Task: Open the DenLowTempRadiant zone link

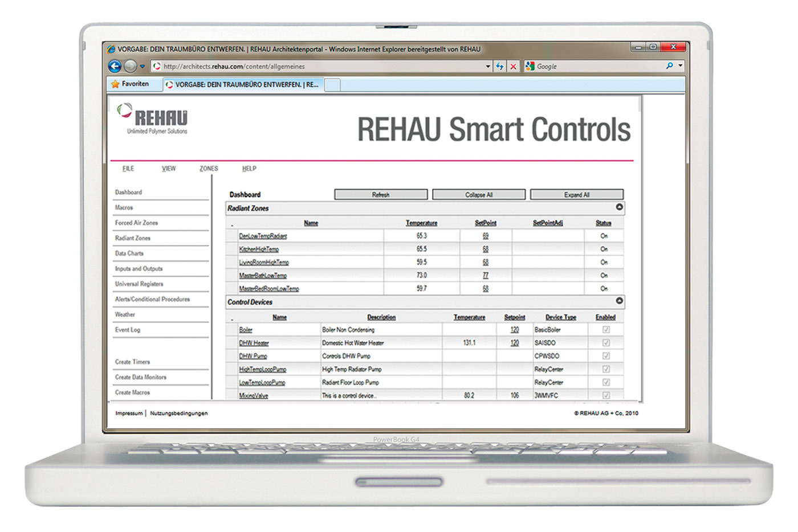Action: [x=263, y=236]
